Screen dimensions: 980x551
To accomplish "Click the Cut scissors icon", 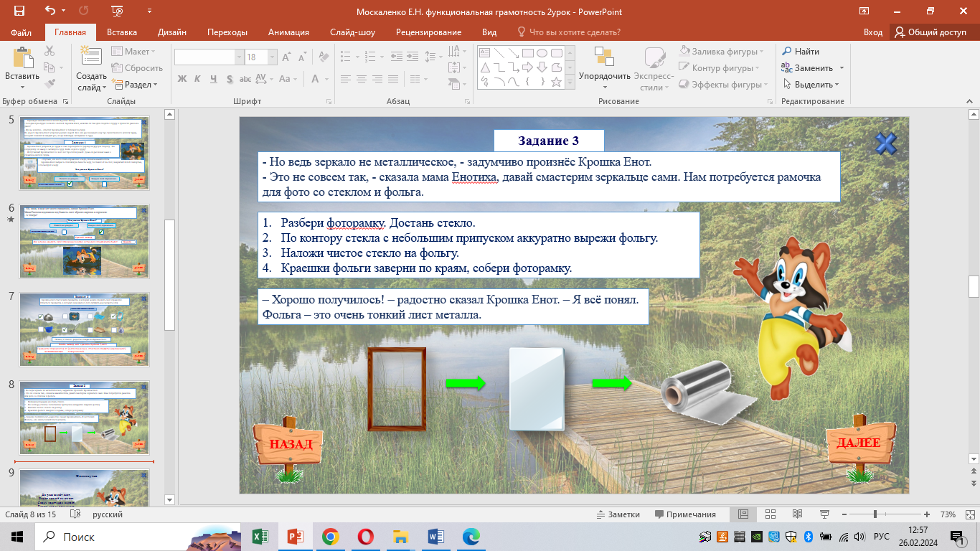I will point(50,51).
